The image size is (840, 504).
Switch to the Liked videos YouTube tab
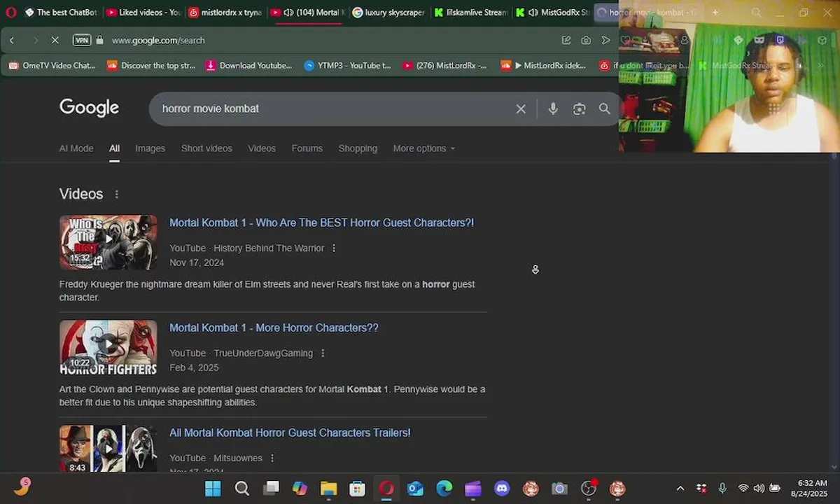pyautogui.click(x=143, y=12)
